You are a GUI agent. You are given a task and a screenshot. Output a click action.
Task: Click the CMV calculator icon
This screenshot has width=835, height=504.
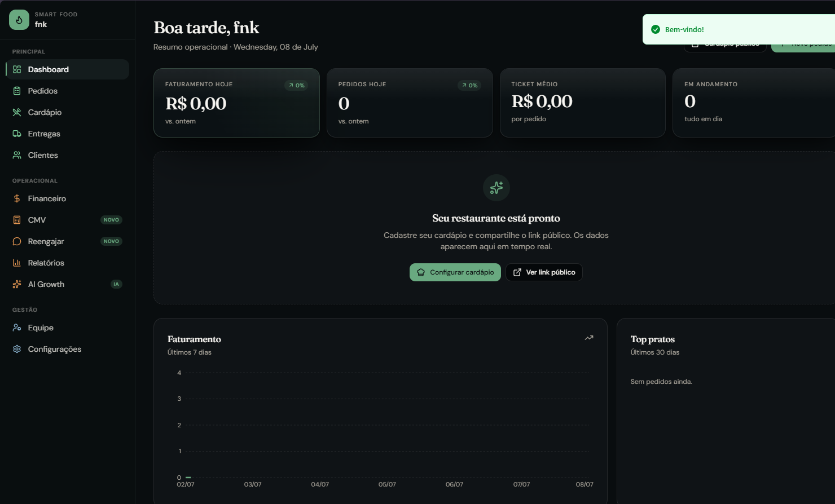pyautogui.click(x=17, y=220)
